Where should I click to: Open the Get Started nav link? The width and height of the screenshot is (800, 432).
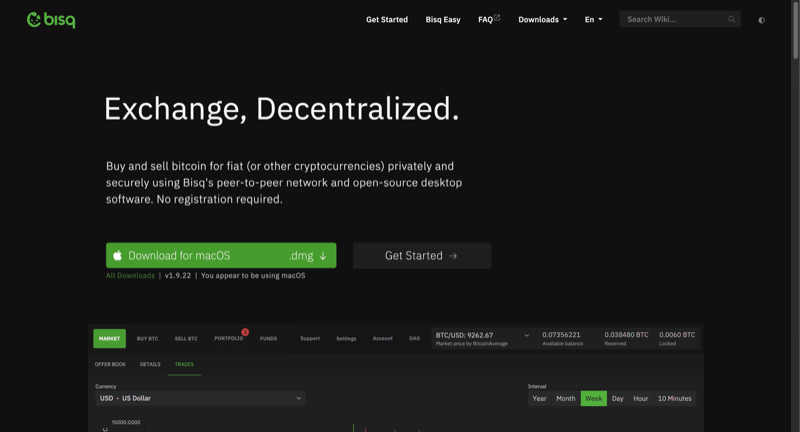(387, 19)
